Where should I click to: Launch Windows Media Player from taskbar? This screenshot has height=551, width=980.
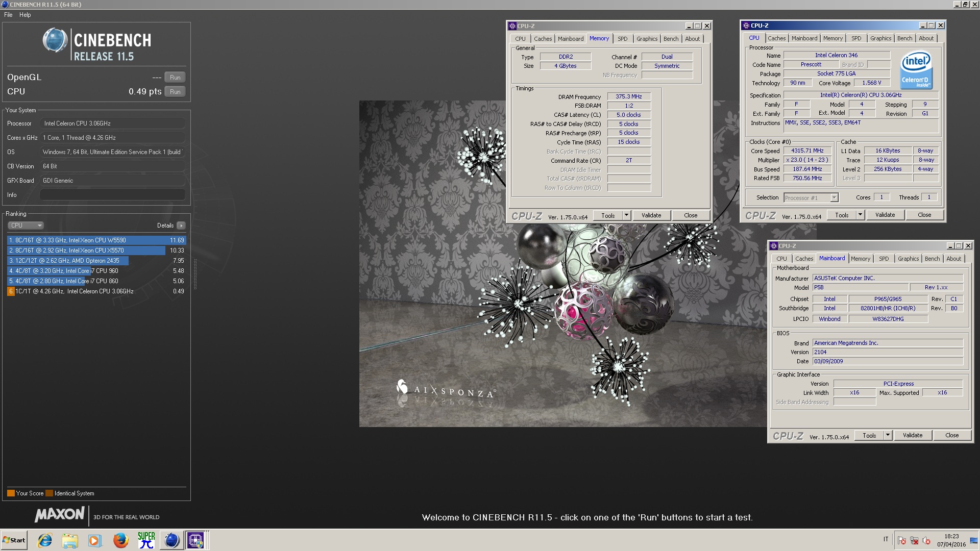point(94,540)
